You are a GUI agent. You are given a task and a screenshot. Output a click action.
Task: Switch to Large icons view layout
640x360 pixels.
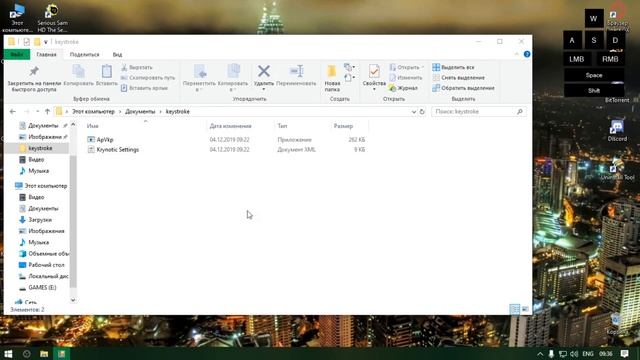click(x=525, y=309)
